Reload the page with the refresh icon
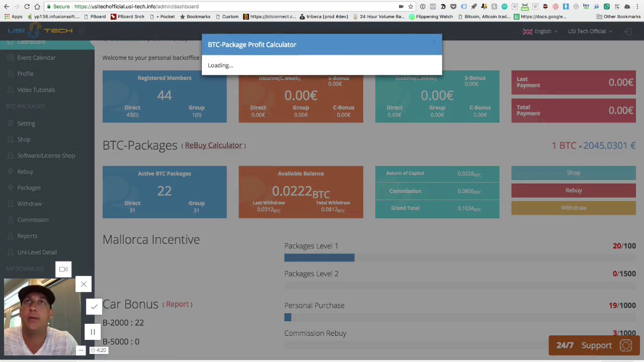Screen dimensions: 644x362 pos(27,7)
